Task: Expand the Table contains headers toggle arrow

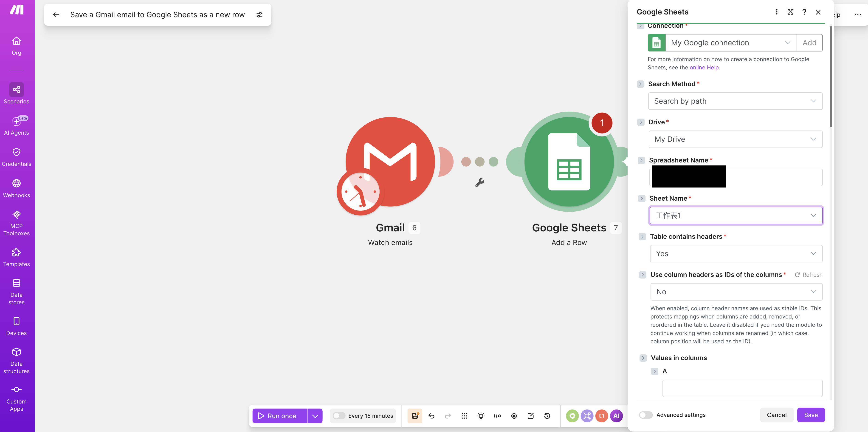Action: 642,236
